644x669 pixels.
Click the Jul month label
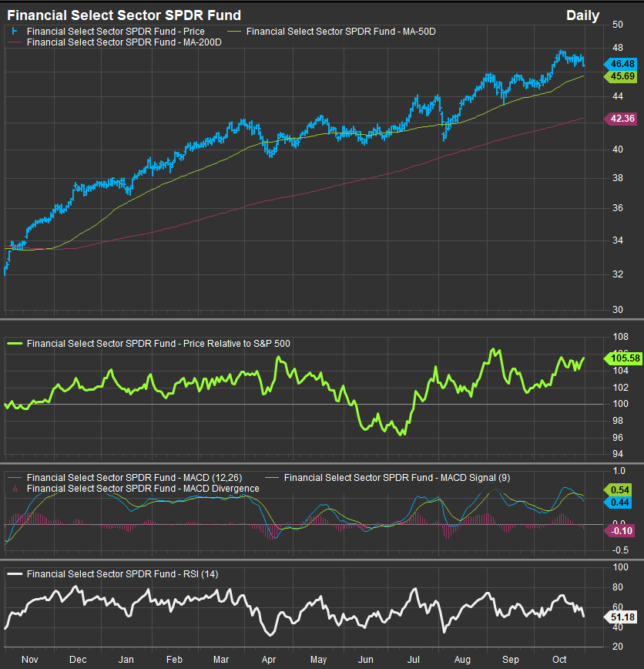[413, 660]
